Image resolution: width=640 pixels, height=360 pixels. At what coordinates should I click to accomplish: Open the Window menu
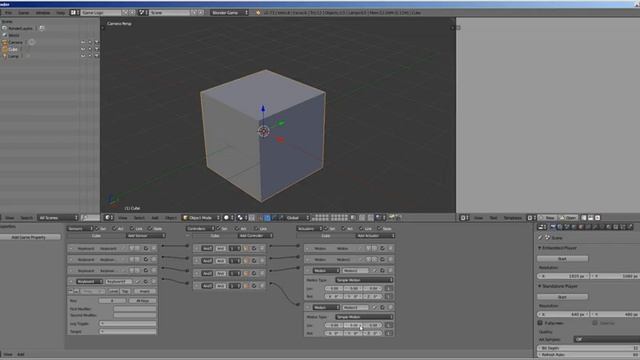point(42,13)
